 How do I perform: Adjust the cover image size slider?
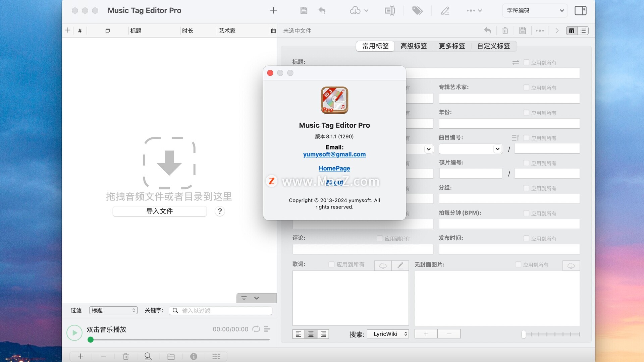click(x=551, y=334)
